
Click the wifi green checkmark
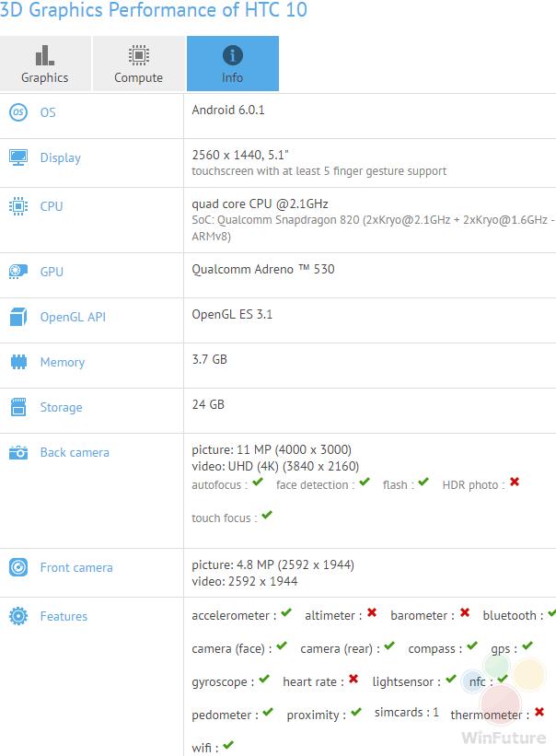coord(228,745)
